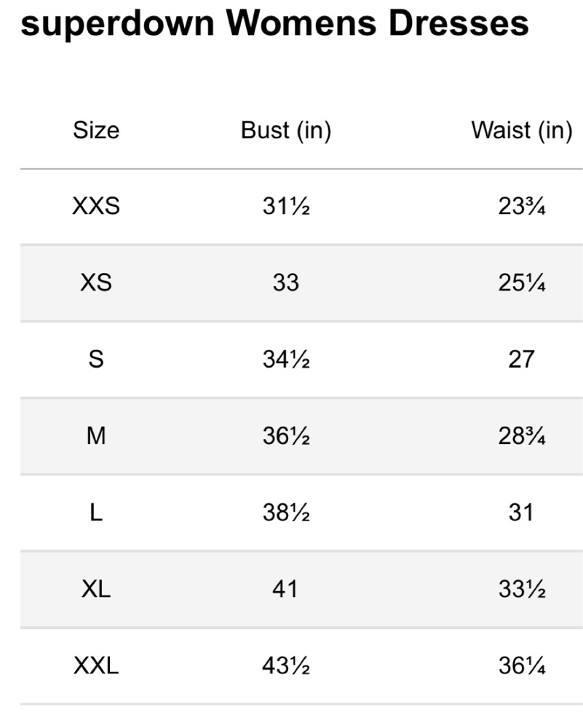The width and height of the screenshot is (583, 728).
Task: Click the 36½ bust measurement
Action: pos(286,436)
